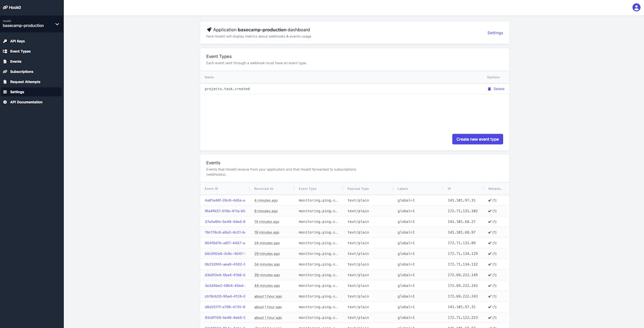Click the Settings sliders icon in sidebar
Image resolution: width=644 pixels, height=328 pixels.
click(5, 92)
